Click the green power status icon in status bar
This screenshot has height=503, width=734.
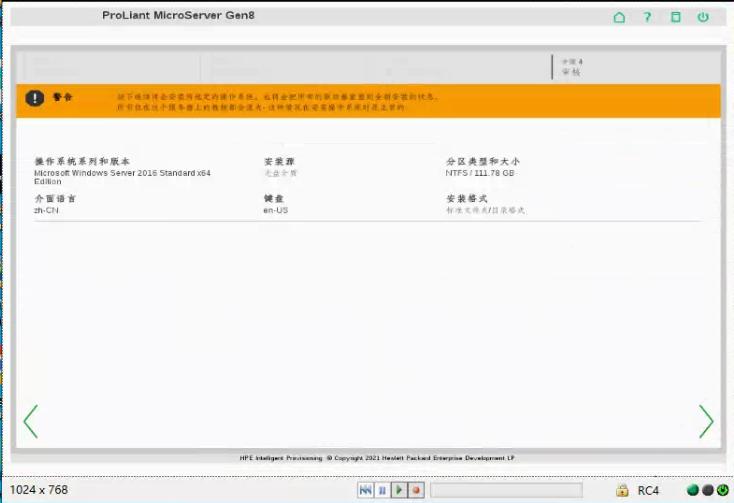pyautogui.click(x=723, y=490)
